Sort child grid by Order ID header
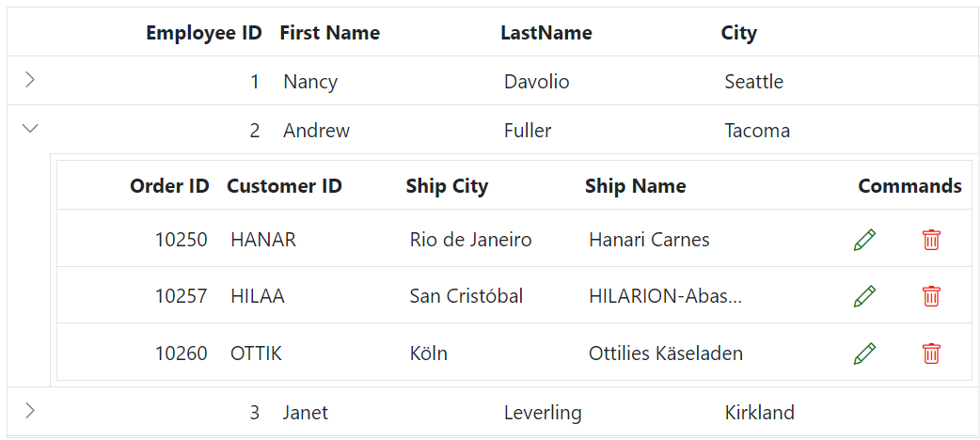This screenshot has height=440, width=980. pos(169,186)
